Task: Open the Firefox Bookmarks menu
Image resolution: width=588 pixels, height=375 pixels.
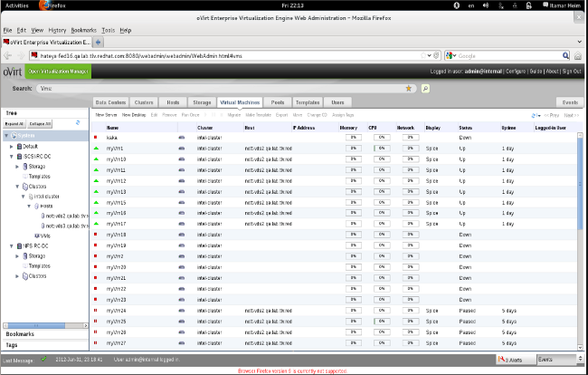Action: (83, 30)
